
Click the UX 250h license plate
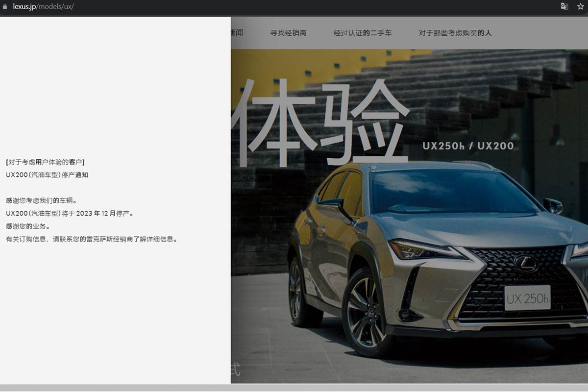click(x=527, y=298)
